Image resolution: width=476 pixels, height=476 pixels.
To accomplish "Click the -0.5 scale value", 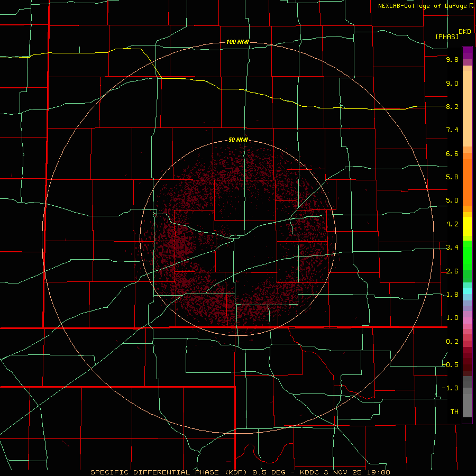I will [x=451, y=365].
